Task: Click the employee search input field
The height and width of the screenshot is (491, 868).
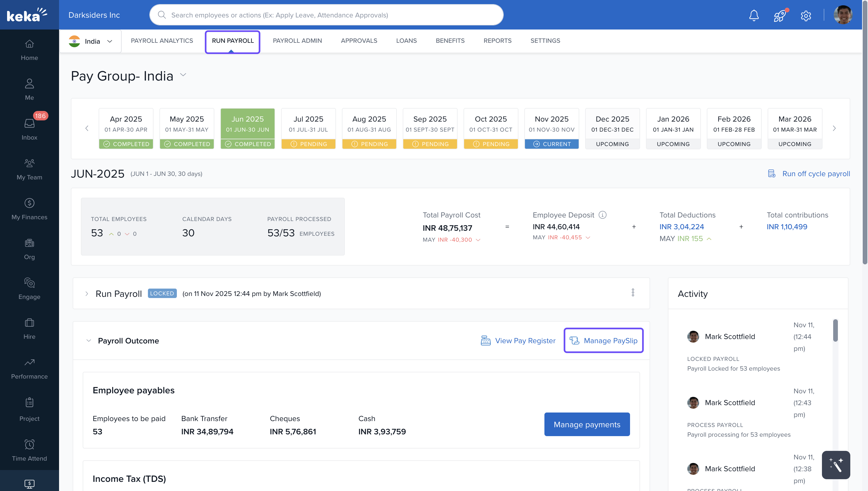Action: [326, 15]
